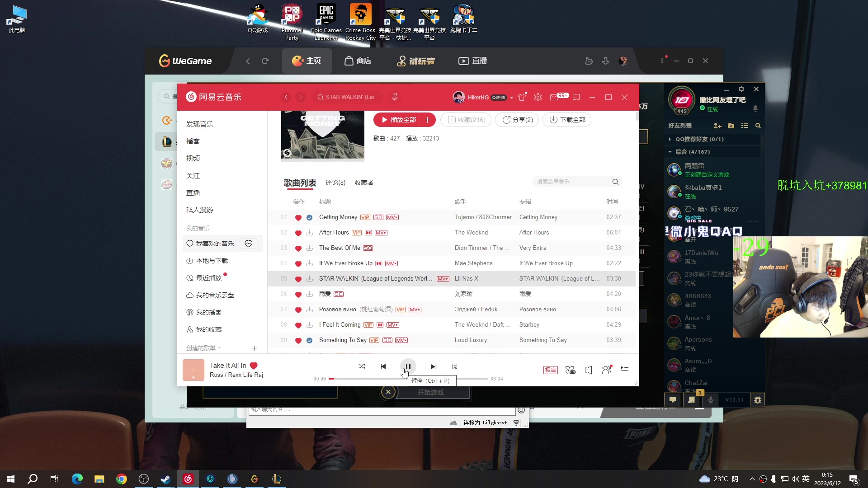Unlike Something To Say heart icon

point(298,340)
